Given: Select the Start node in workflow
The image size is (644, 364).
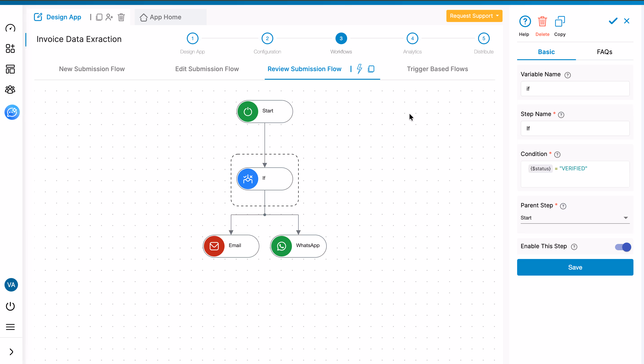Looking at the screenshot, I should coord(265,111).
